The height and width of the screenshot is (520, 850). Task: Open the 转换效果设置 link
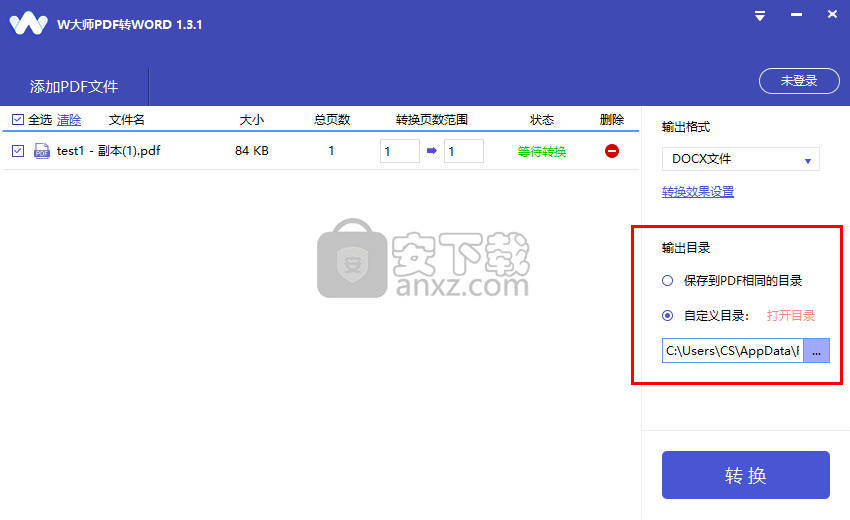click(698, 191)
